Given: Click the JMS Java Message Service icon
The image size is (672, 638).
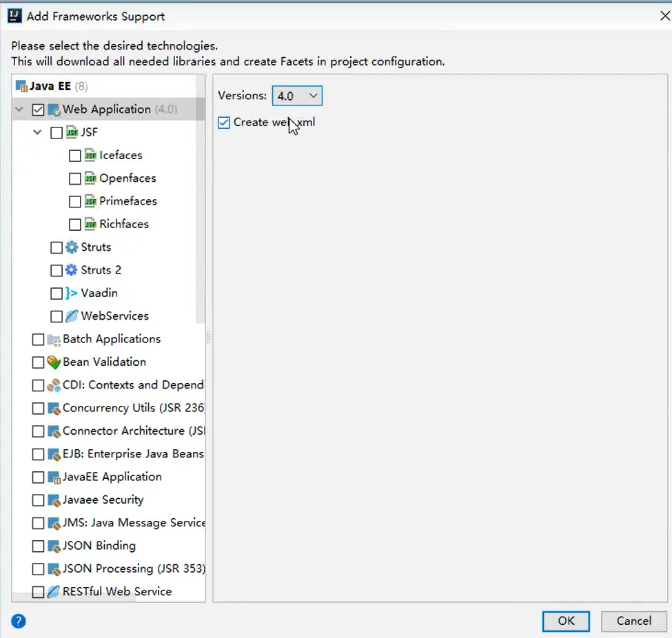Looking at the screenshot, I should click(54, 523).
